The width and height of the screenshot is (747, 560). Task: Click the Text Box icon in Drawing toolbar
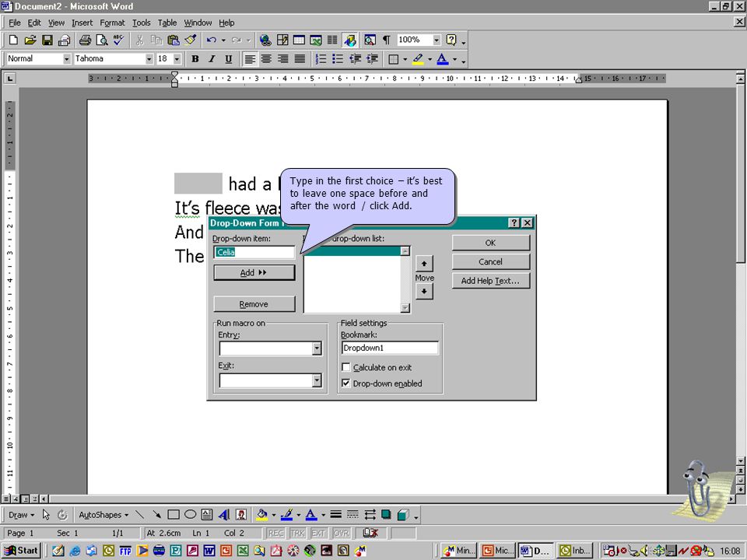pos(207,515)
